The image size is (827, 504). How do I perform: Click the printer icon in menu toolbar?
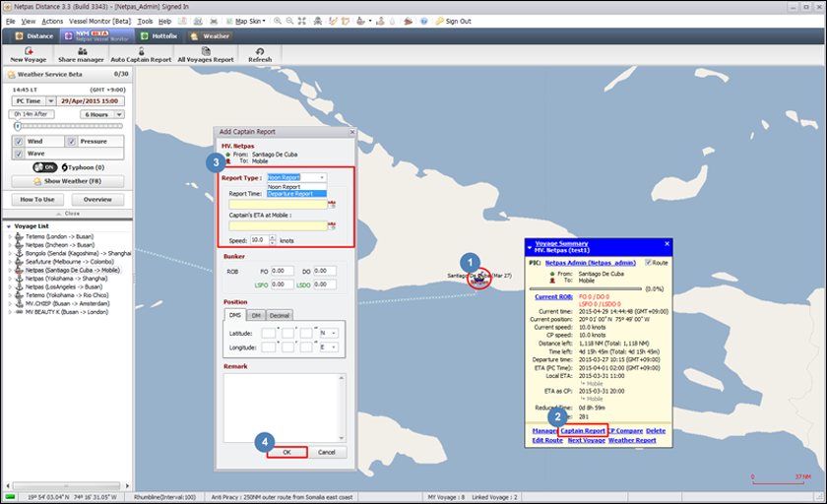click(x=214, y=21)
